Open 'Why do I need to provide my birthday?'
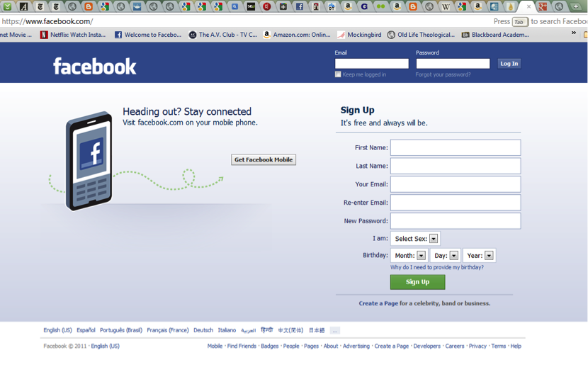The image size is (588, 389). pos(437,267)
